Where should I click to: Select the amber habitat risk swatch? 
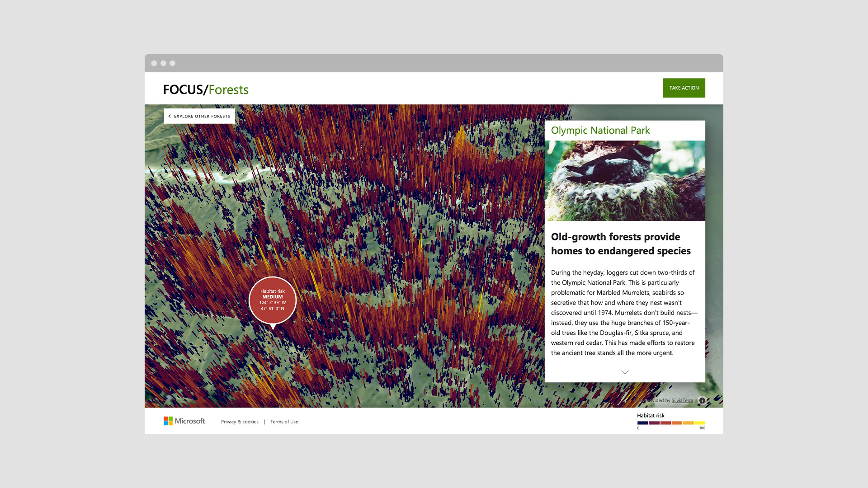(688, 423)
